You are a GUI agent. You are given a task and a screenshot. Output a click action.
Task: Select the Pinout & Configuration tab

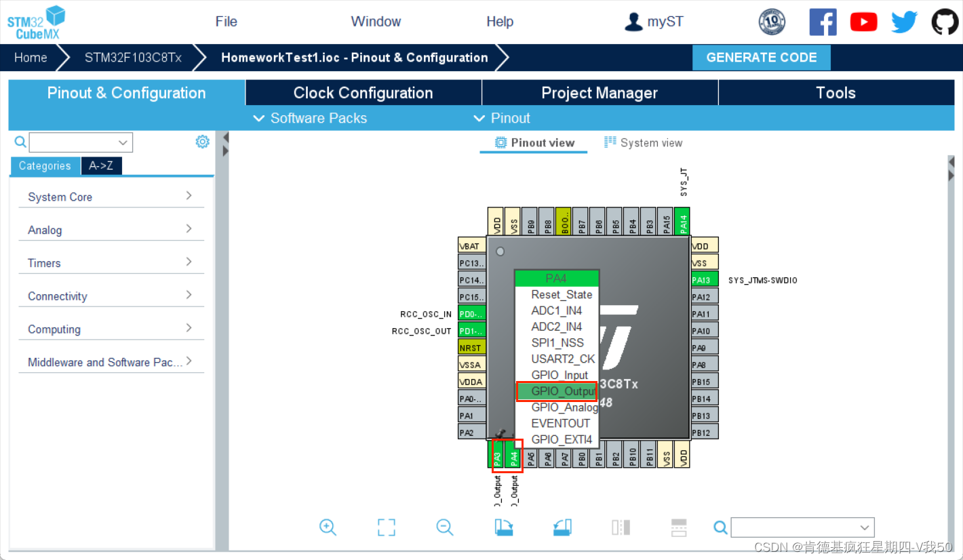pyautogui.click(x=126, y=93)
